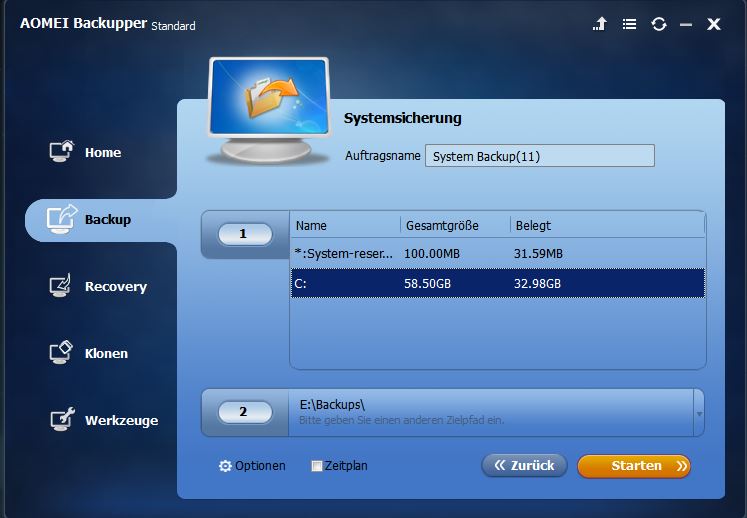747x518 pixels.
Task: Click the orange Starten button
Action: (634, 466)
